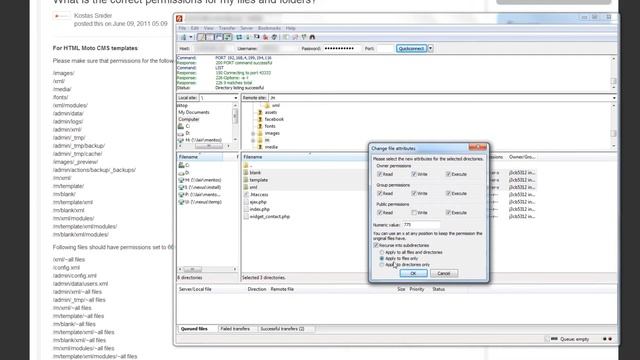Image resolution: width=640 pixels, height=360 pixels.
Task: Toggle Owner permissions Read checkbox
Action: pyautogui.click(x=380, y=174)
